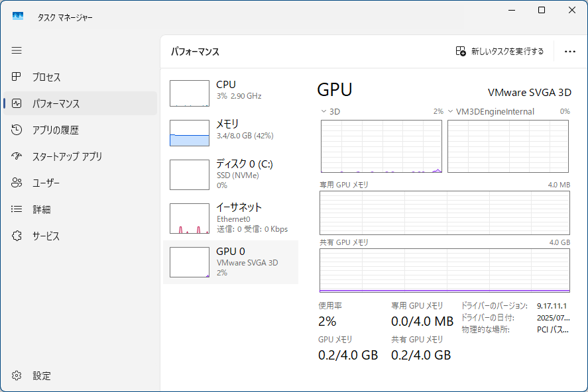Select the GPU 0 performance item
This screenshot has width=588, height=392.
coord(231,262)
